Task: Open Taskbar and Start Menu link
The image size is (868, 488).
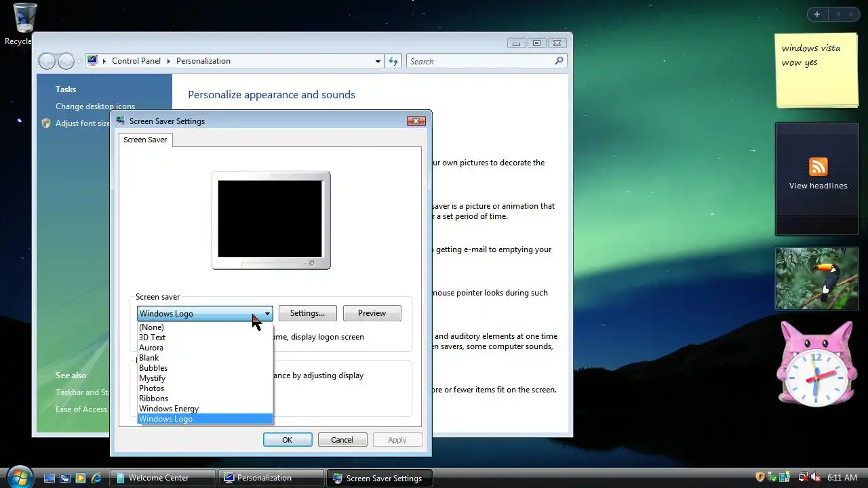Action: (83, 392)
